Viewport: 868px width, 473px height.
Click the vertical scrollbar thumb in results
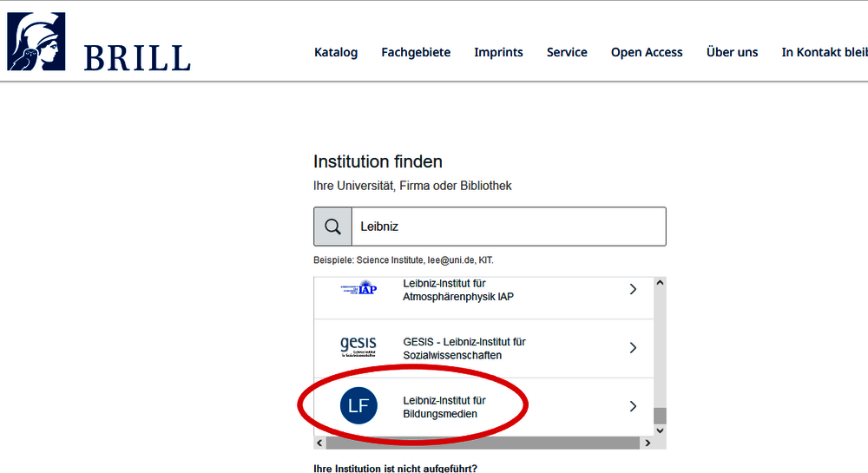click(x=660, y=415)
